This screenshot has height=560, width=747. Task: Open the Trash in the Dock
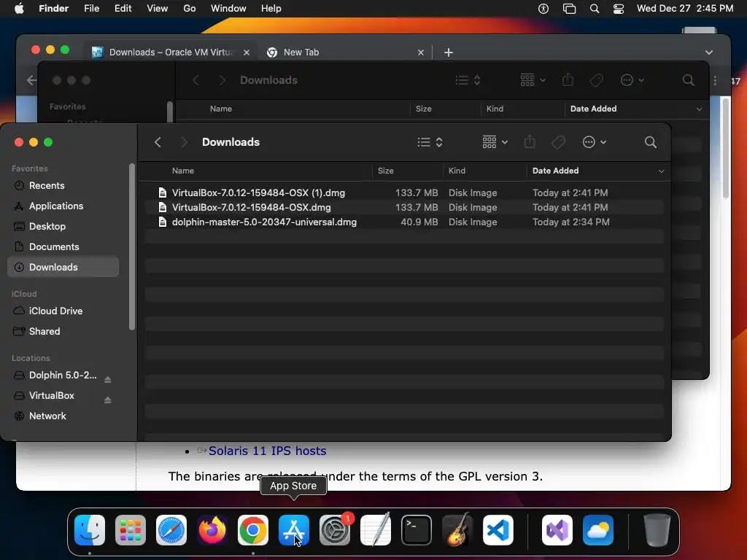[x=657, y=530]
